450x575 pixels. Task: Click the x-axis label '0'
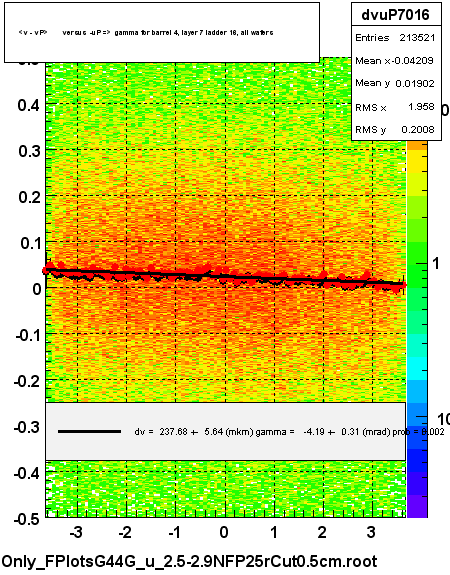click(224, 532)
